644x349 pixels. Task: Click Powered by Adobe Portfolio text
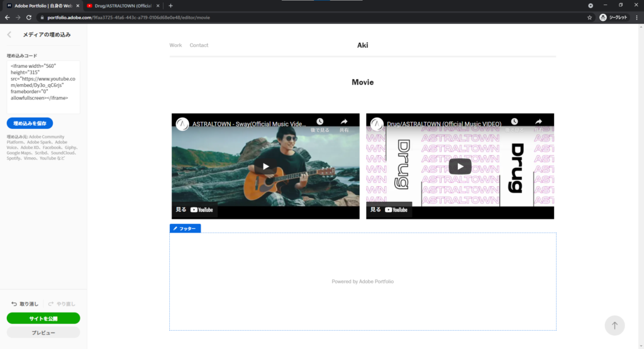click(x=363, y=282)
